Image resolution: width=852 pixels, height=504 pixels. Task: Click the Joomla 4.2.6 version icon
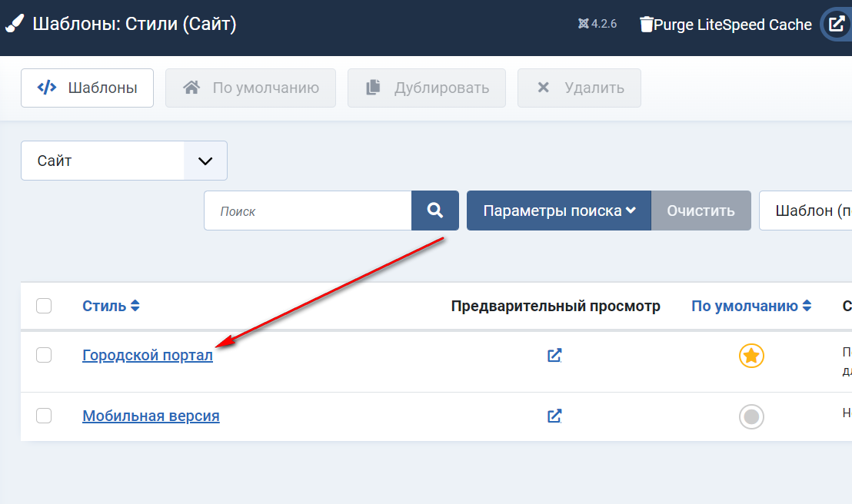583,24
